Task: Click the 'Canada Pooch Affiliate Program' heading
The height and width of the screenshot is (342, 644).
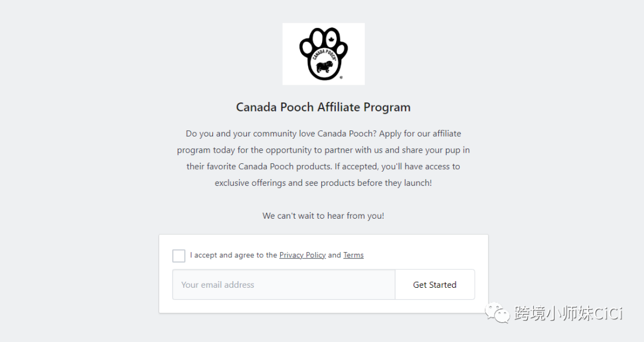Action: (323, 107)
